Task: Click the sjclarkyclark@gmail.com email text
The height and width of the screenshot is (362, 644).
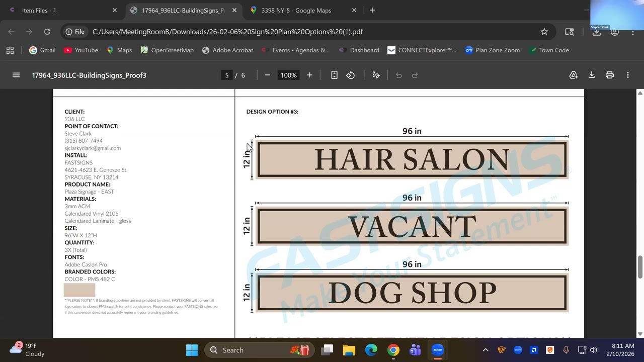Action: [x=93, y=148]
